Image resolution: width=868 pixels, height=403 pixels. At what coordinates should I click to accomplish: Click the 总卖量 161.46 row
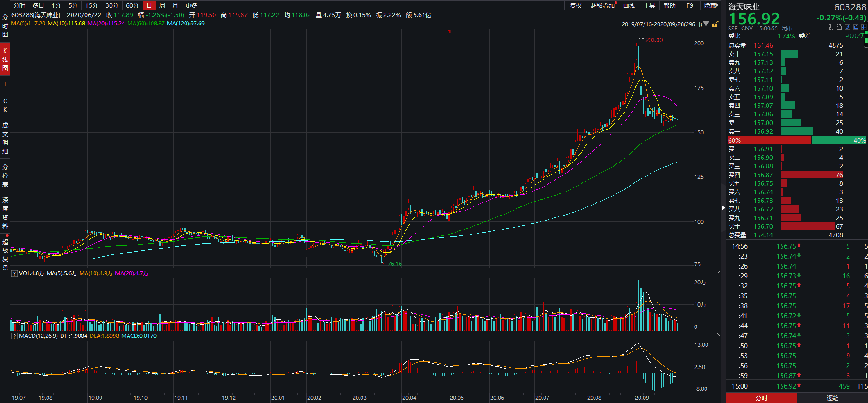click(797, 45)
